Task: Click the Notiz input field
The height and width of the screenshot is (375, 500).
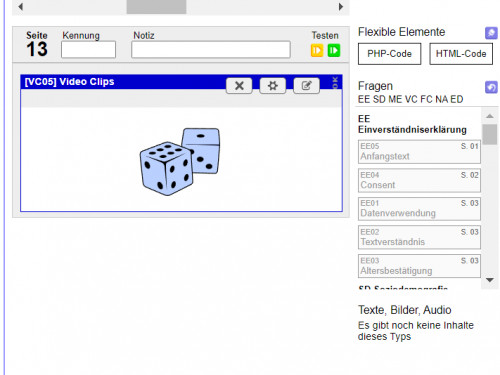Action: point(211,50)
